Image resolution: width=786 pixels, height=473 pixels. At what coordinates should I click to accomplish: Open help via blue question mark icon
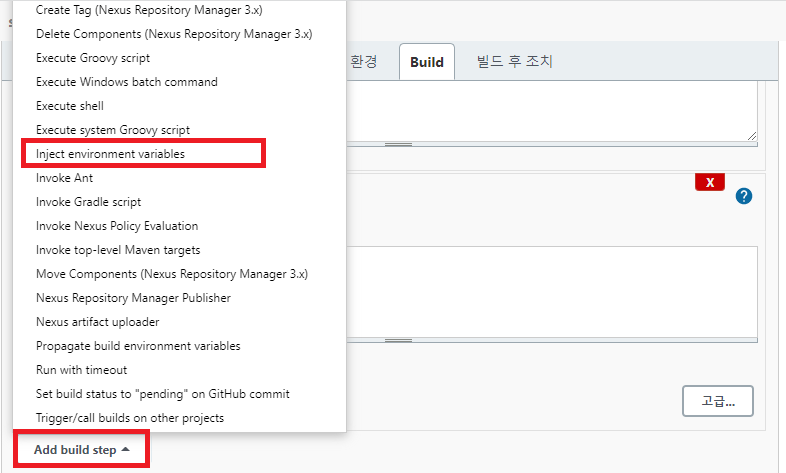(744, 196)
